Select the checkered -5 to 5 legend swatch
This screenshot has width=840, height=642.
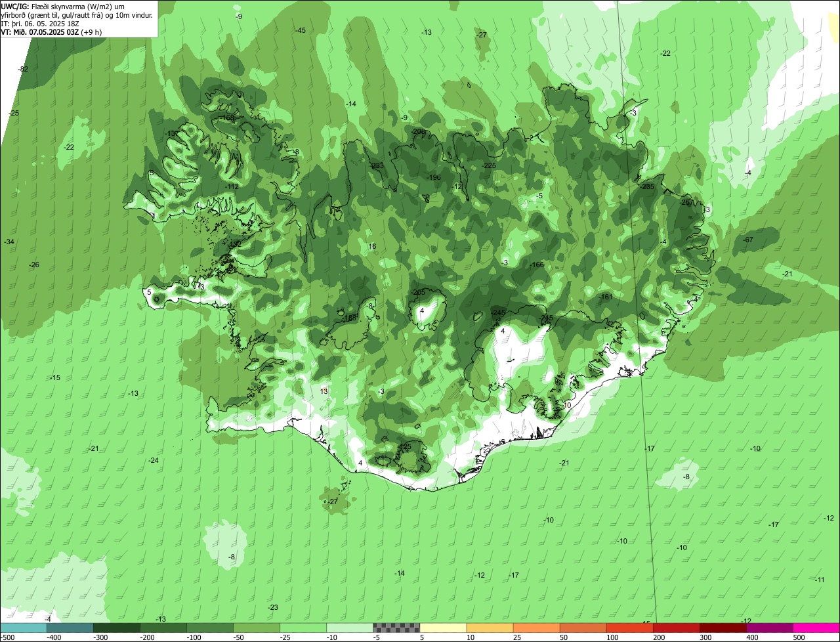coord(396,628)
